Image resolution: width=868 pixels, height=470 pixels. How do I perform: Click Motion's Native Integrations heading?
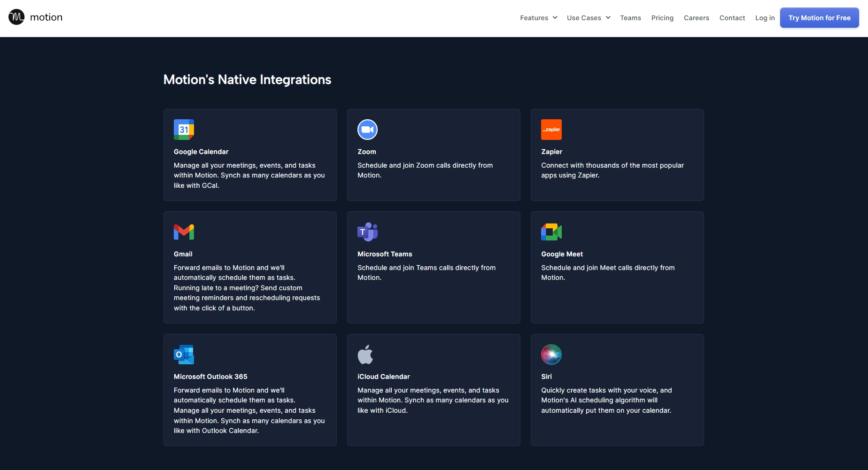pos(247,80)
